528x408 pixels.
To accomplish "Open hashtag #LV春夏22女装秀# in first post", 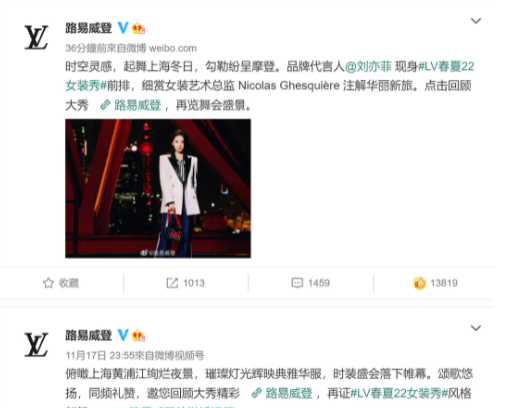I will 270,76.
